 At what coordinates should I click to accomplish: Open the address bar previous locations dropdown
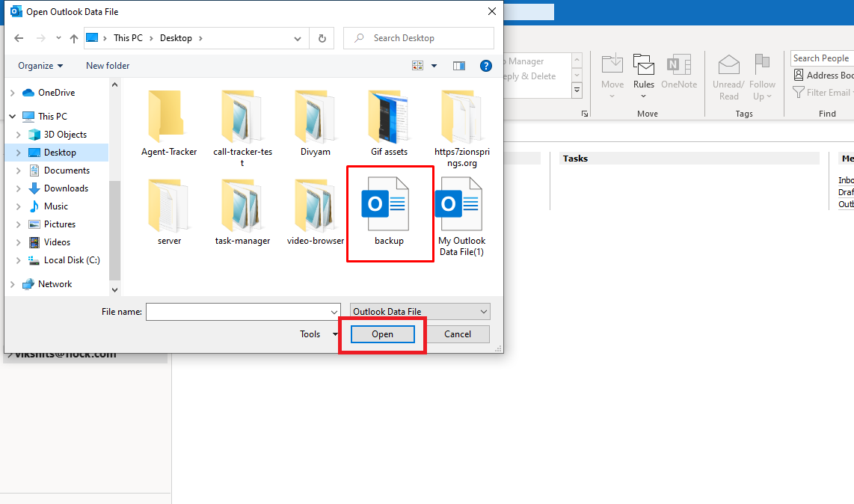pyautogui.click(x=298, y=38)
